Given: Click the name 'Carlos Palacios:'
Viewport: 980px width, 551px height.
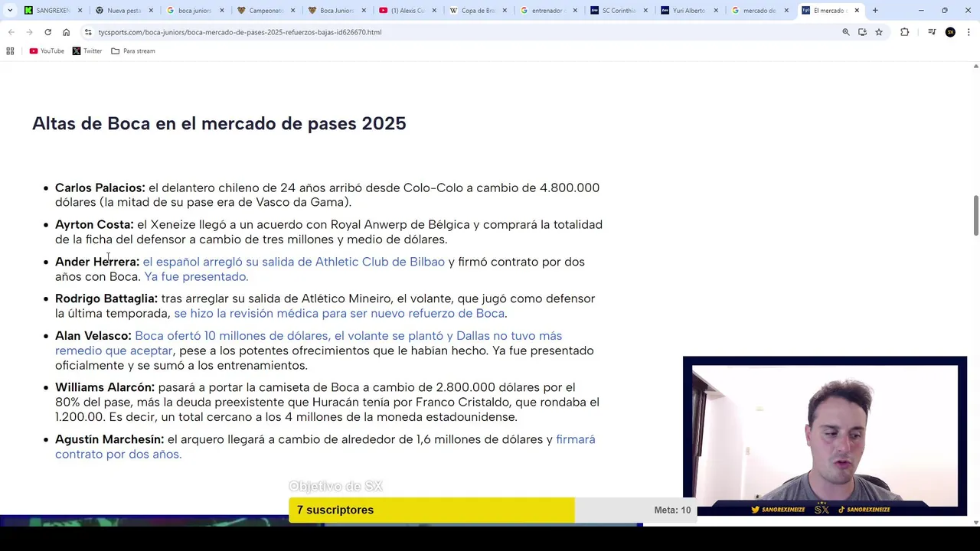Looking at the screenshot, I should [x=100, y=187].
